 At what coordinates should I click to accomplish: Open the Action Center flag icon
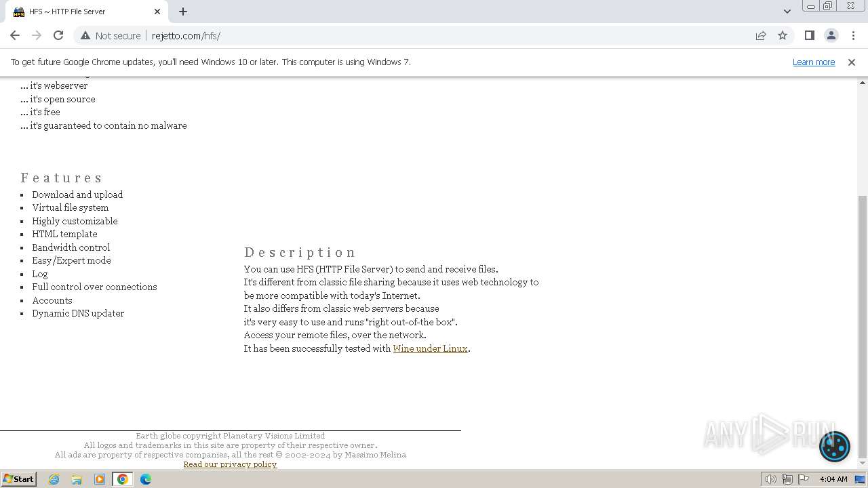click(x=804, y=479)
